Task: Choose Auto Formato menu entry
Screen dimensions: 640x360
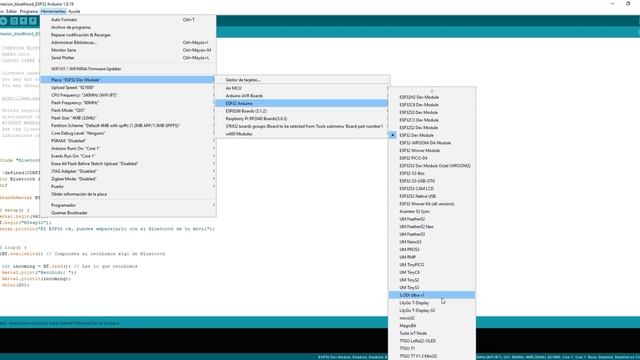Action: pos(128,20)
